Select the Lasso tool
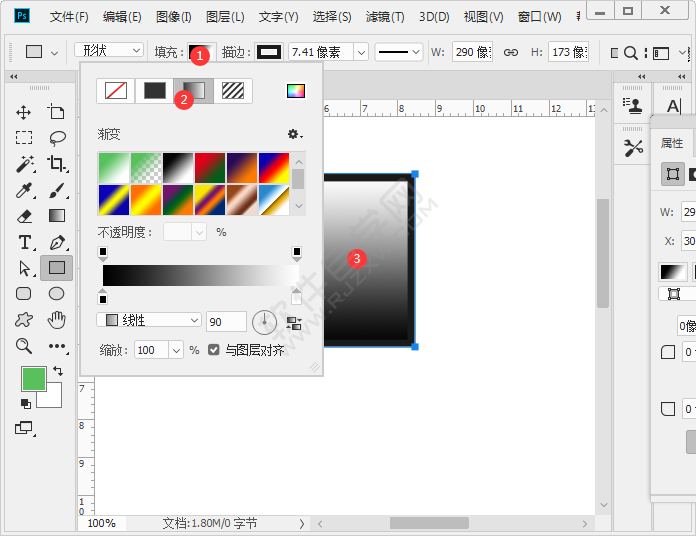The height and width of the screenshot is (536, 696). point(57,138)
